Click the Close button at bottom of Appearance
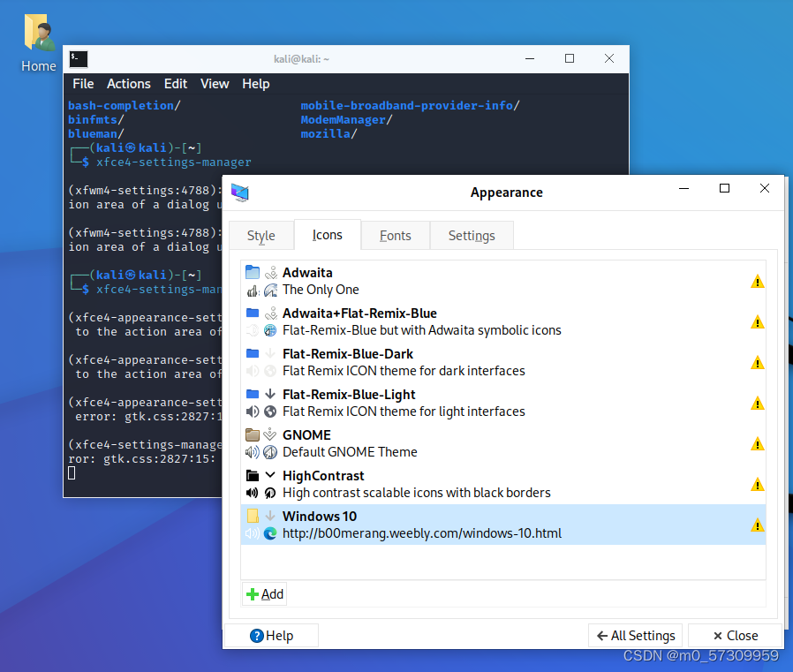This screenshot has height=672, width=793. click(736, 636)
